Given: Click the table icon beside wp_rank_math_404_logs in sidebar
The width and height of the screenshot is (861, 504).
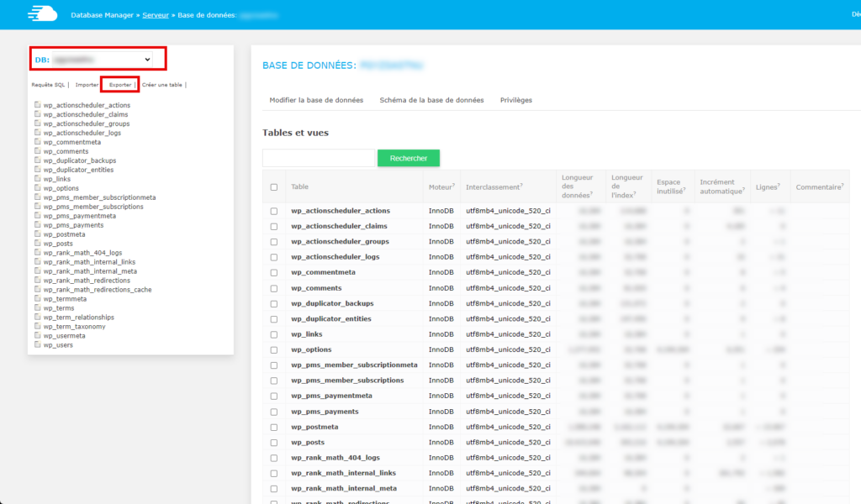Looking at the screenshot, I should 37,252.
